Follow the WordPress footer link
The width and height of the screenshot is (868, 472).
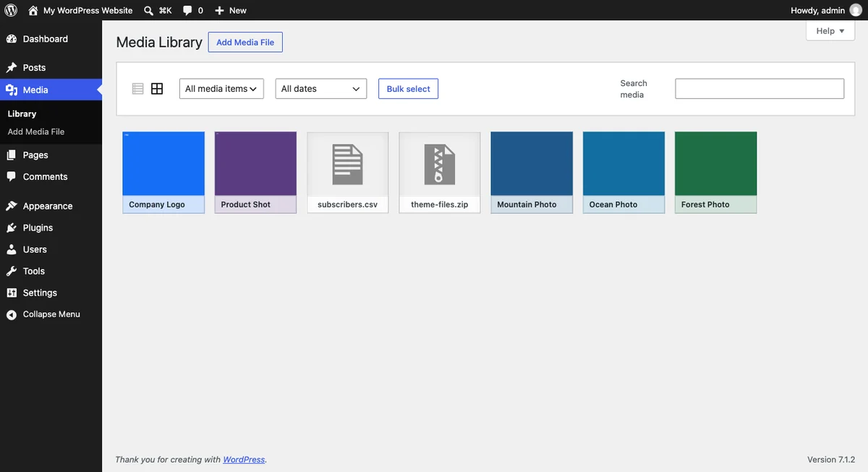244,459
